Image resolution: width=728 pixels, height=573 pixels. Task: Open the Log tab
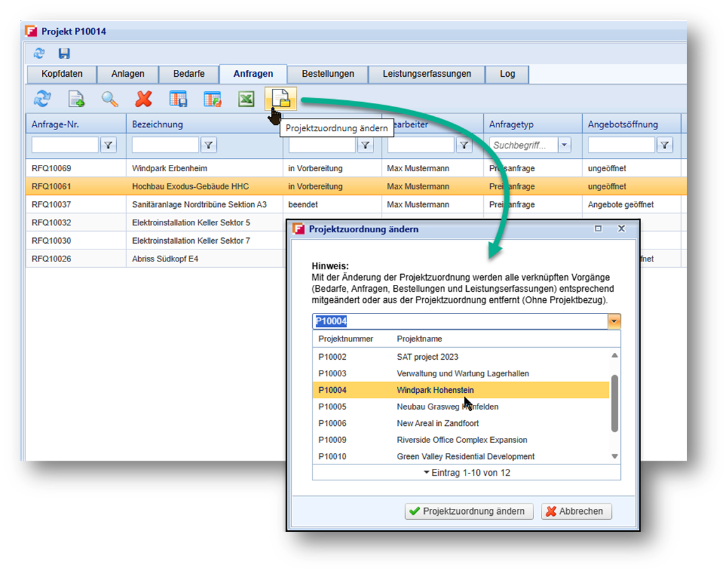[x=507, y=74]
